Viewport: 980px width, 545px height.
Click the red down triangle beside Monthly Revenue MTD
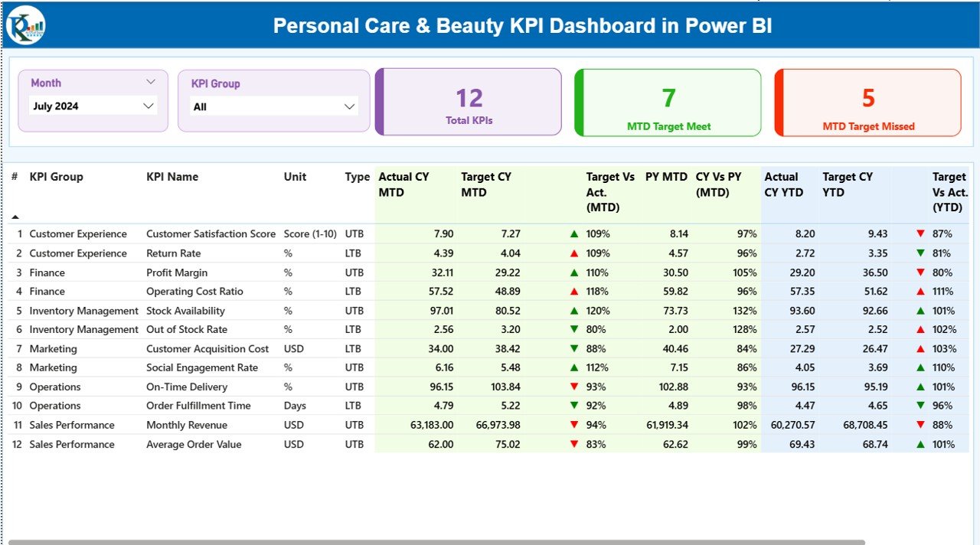pos(573,425)
